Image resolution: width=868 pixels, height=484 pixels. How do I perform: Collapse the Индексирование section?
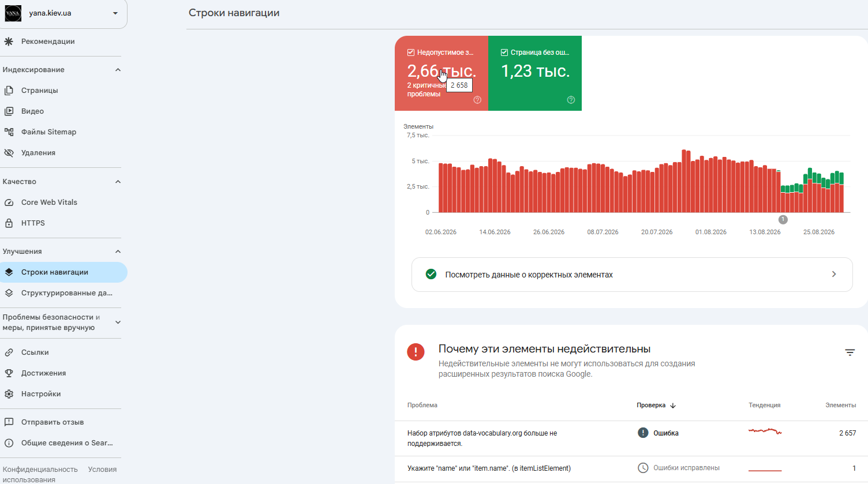[x=118, y=70]
